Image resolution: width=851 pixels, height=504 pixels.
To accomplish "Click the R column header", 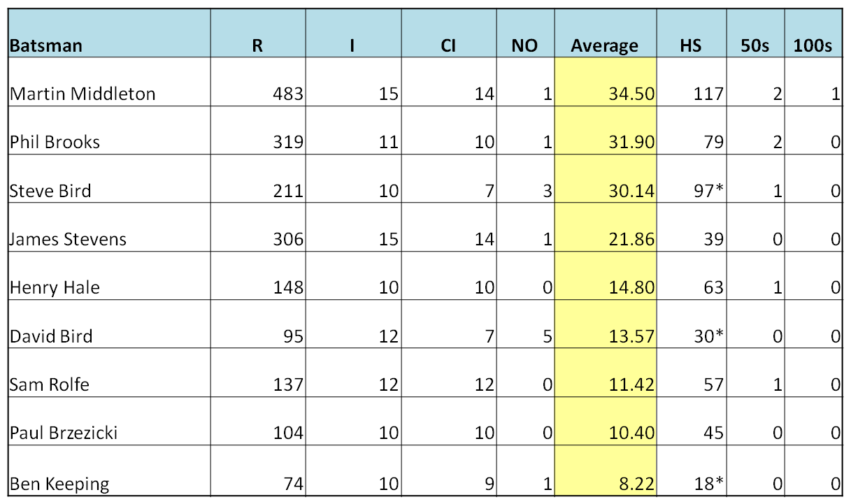I will [258, 34].
